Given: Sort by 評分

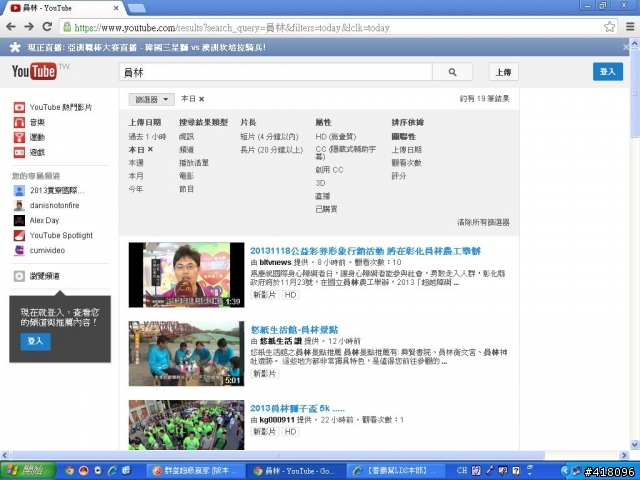Looking at the screenshot, I should click(x=399, y=176).
